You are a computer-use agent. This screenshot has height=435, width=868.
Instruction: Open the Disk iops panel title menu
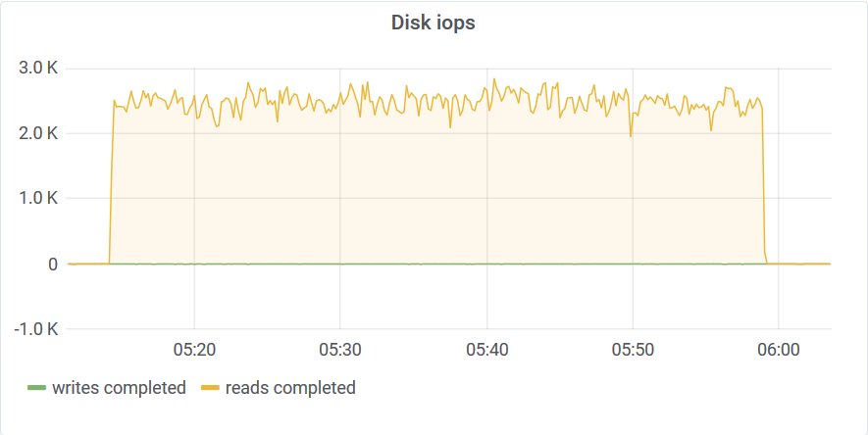pos(433,23)
